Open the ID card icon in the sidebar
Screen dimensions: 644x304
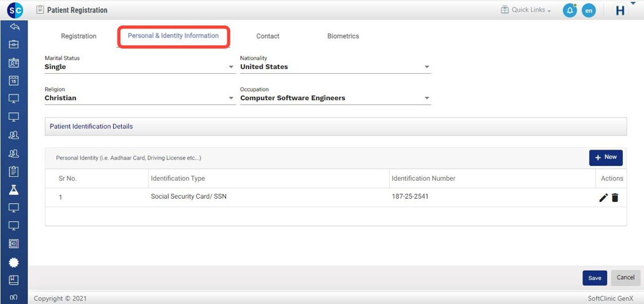point(14,63)
